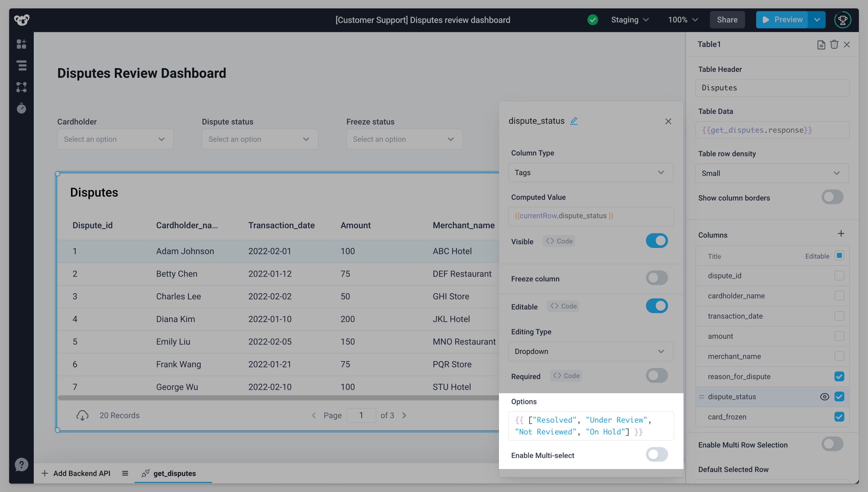Open the navigation tree sidebar icon

pos(21,65)
